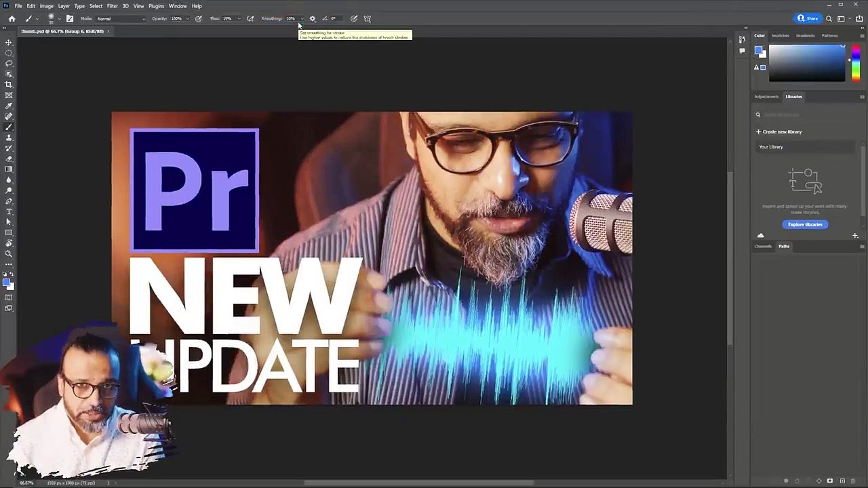The image size is (868, 488).
Task: Click the cloud sync icon in Libraries
Action: click(760, 236)
